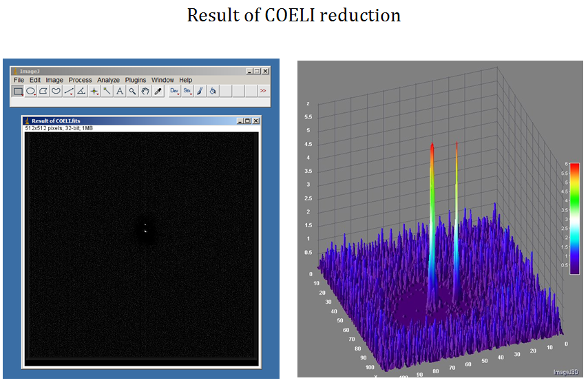Select the Hand scrolling tool
Viewport: 588px width, 385px height.
coord(145,91)
